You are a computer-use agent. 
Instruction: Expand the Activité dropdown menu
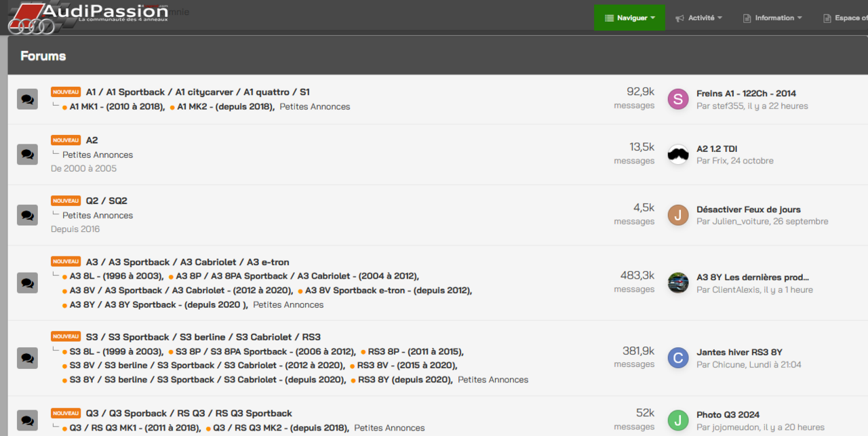(x=699, y=18)
